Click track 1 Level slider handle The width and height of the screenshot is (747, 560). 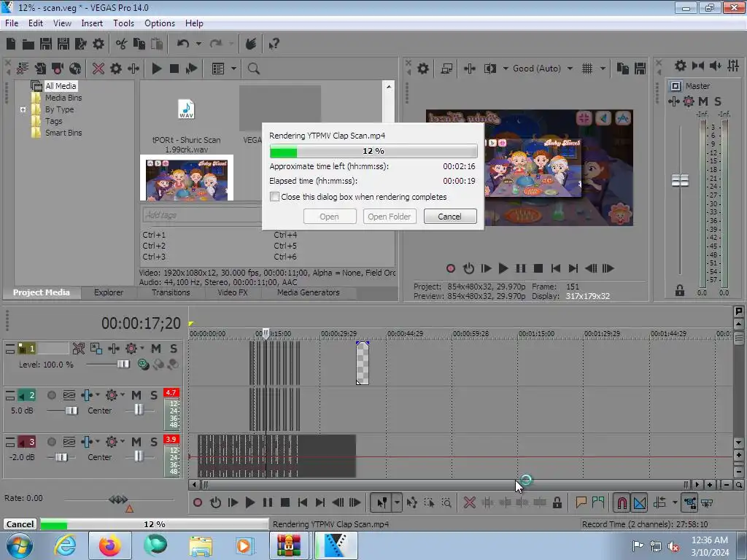click(123, 365)
